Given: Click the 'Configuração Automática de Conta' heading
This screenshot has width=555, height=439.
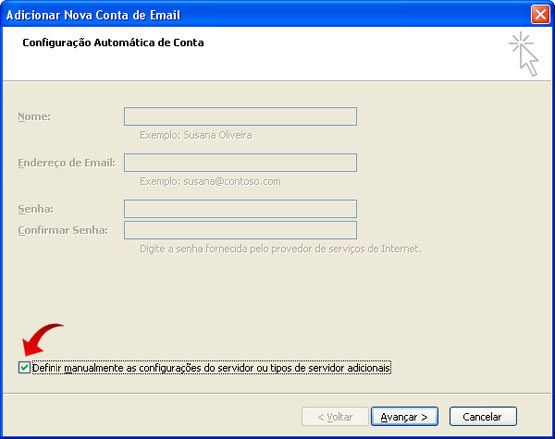Looking at the screenshot, I should click(113, 42).
